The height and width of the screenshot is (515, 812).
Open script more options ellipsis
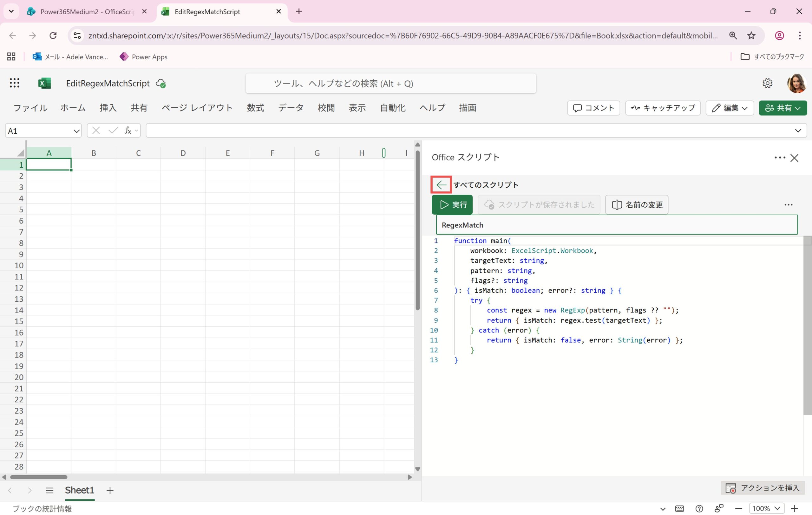[x=788, y=204]
